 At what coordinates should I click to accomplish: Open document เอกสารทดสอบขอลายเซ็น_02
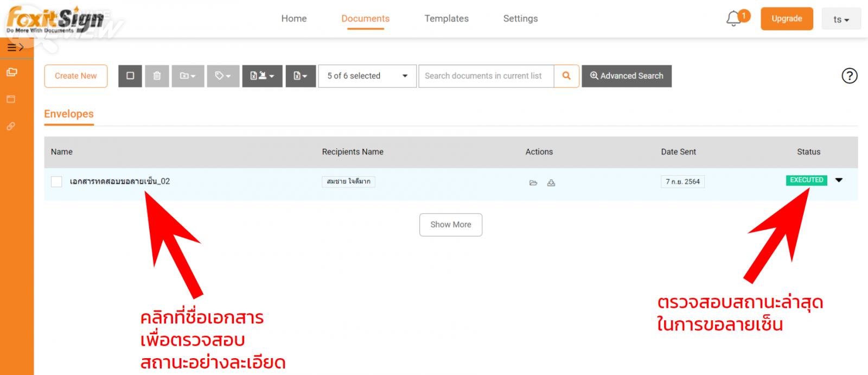[x=120, y=181]
